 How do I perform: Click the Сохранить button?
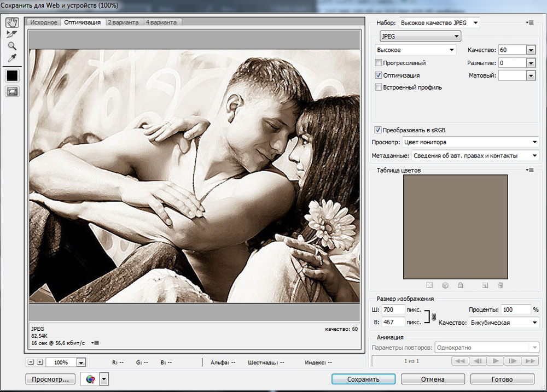(363, 379)
